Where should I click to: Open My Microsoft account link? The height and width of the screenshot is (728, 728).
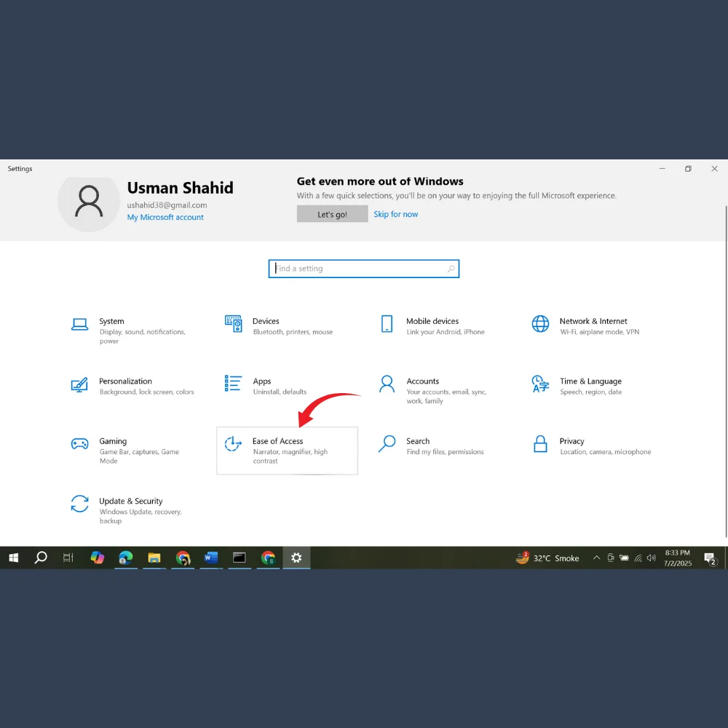pyautogui.click(x=165, y=217)
